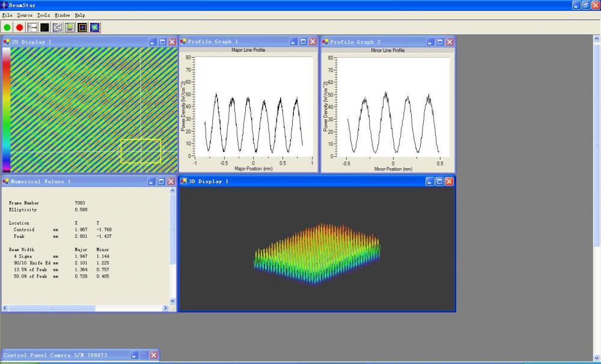Viewport: 601px width, 364px height.
Task: Restore the BeamStar main window
Action: click(x=586, y=5)
